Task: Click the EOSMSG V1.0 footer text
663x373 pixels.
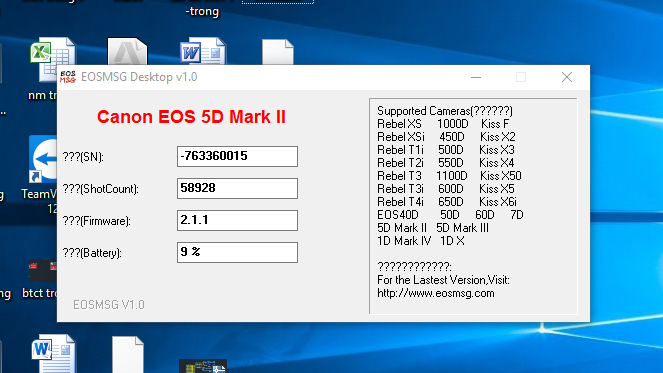Action: pos(109,305)
